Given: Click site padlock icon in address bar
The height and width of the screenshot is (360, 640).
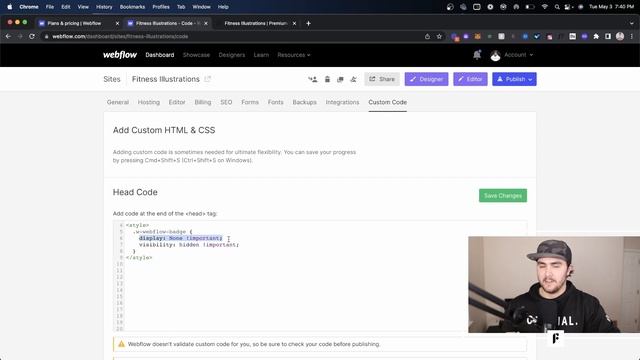Looking at the screenshot, I should tap(47, 36).
